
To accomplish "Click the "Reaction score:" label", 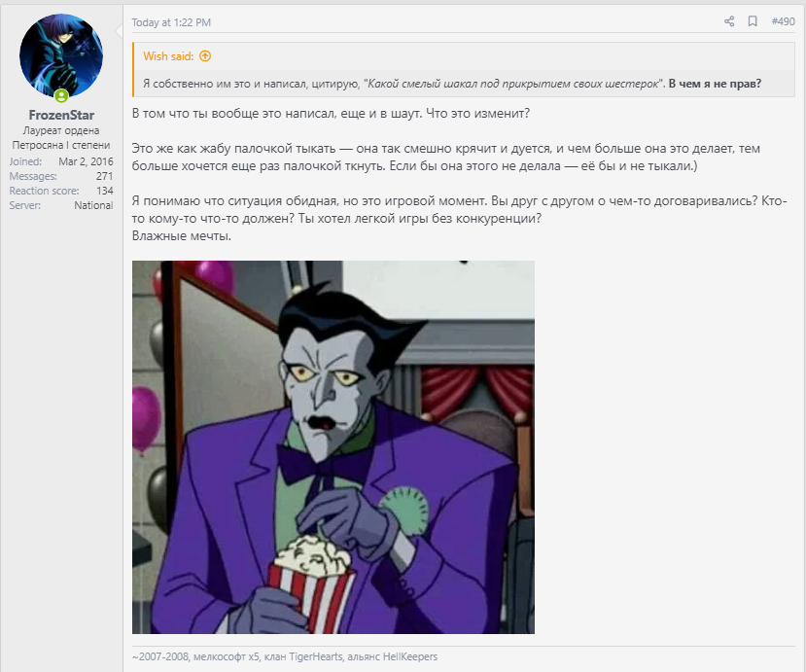I will coord(44,191).
